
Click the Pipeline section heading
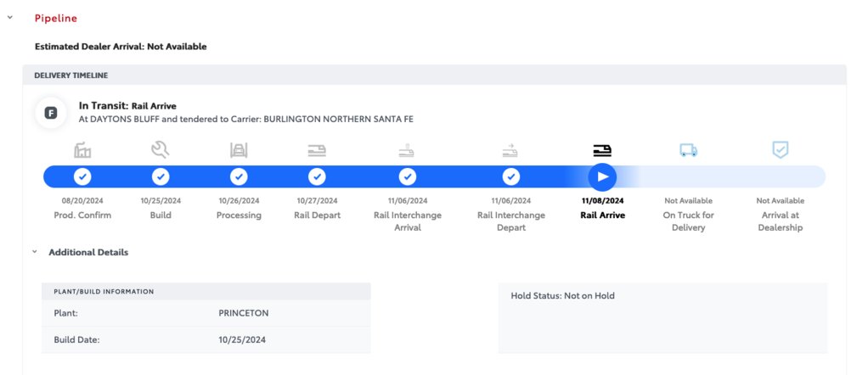tap(56, 19)
